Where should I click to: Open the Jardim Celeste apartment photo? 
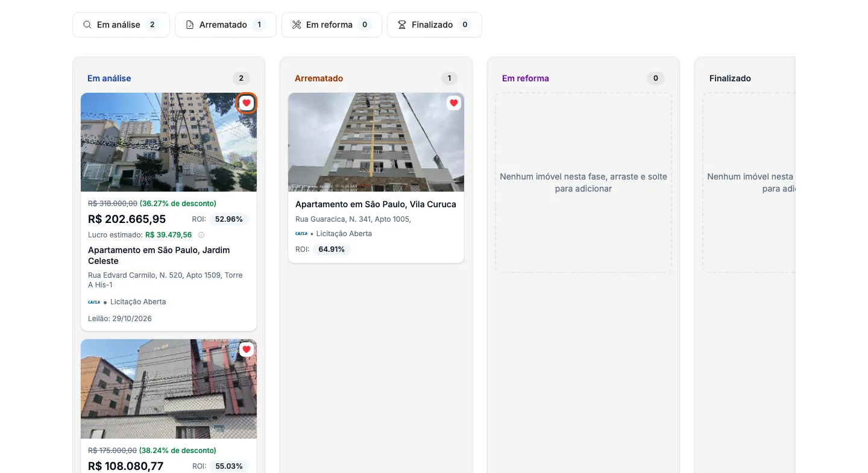[x=169, y=142]
